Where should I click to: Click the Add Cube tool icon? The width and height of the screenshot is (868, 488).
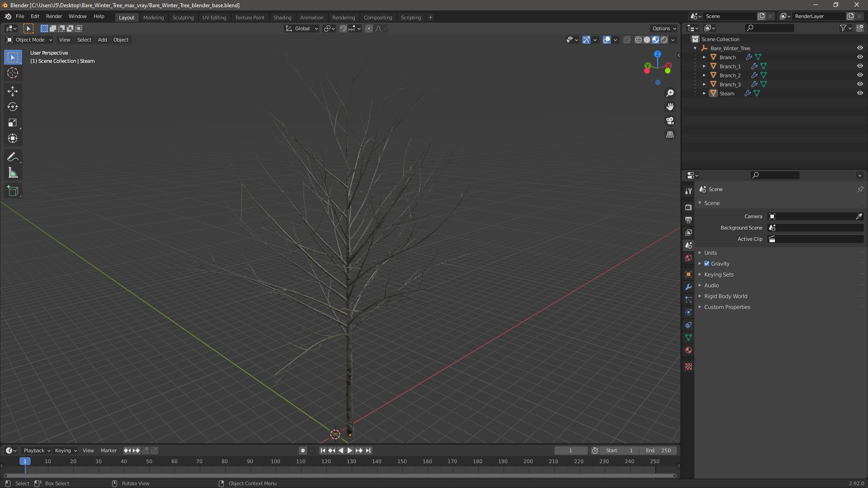(13, 191)
